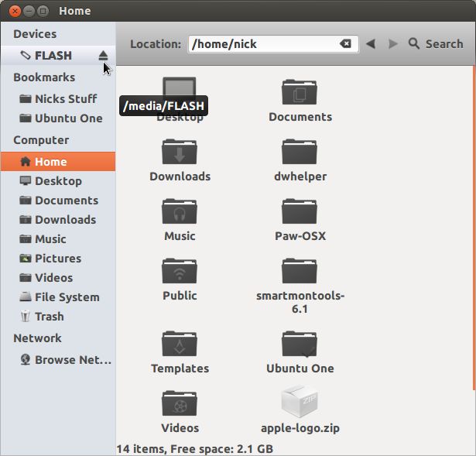Click the 'Templates' folder name label

point(180,369)
